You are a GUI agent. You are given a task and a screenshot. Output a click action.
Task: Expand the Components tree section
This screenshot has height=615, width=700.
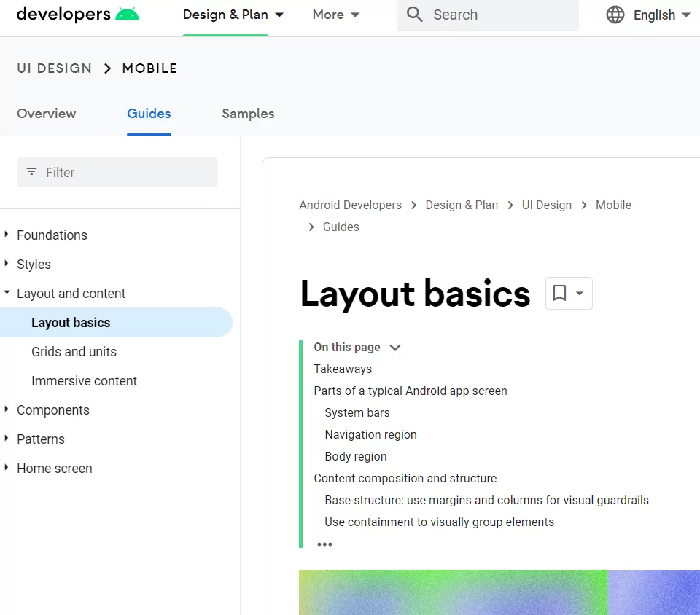tap(7, 410)
